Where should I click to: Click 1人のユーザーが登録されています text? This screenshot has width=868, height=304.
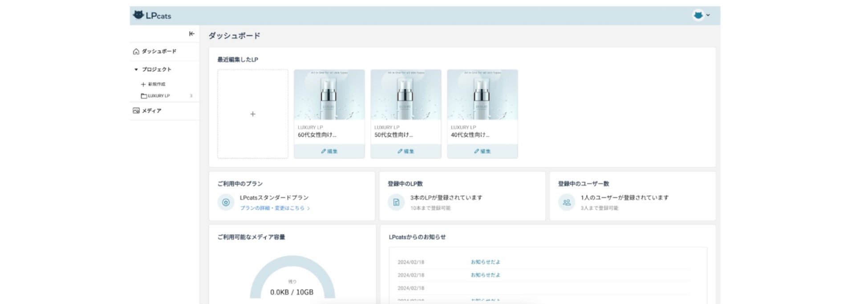[625, 197]
